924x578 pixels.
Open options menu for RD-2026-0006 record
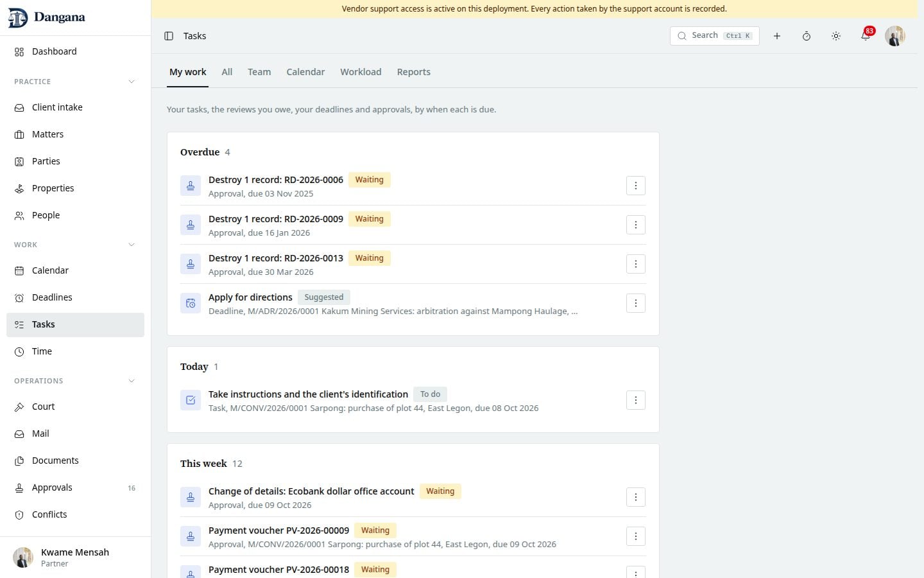(636, 186)
